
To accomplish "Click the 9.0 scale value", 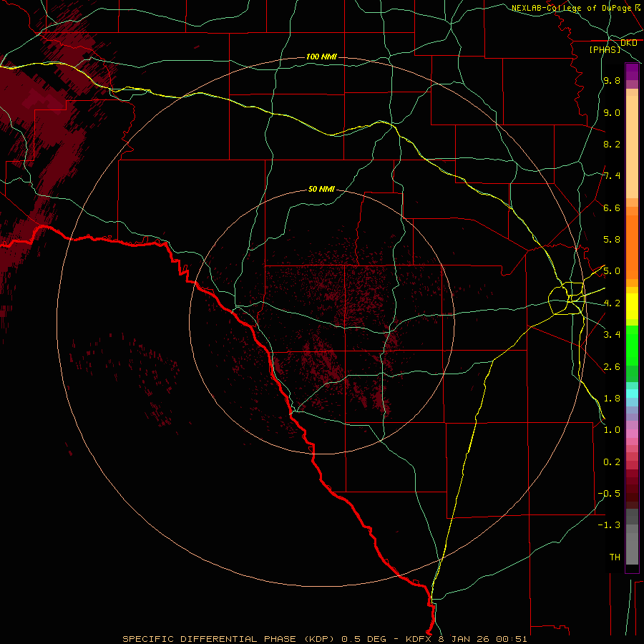I will tap(612, 112).
